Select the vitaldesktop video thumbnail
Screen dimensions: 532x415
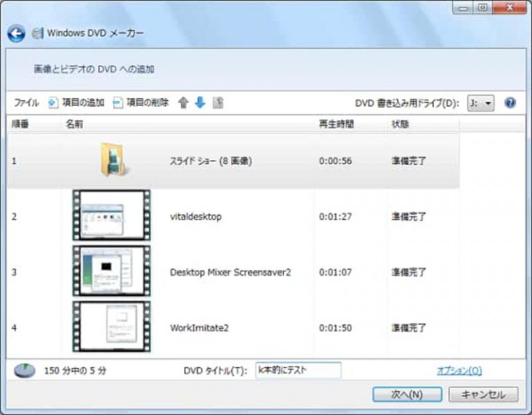point(111,216)
